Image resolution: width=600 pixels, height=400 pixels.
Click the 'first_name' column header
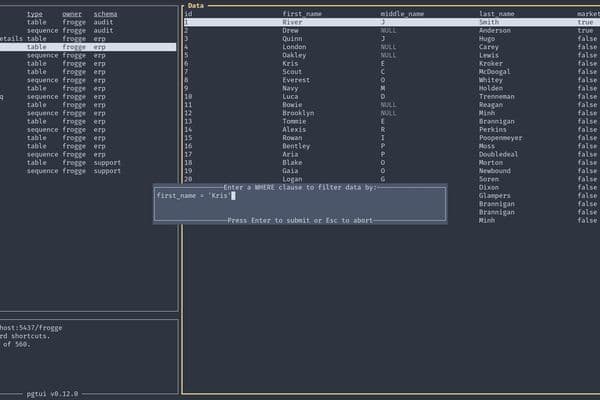pos(302,14)
